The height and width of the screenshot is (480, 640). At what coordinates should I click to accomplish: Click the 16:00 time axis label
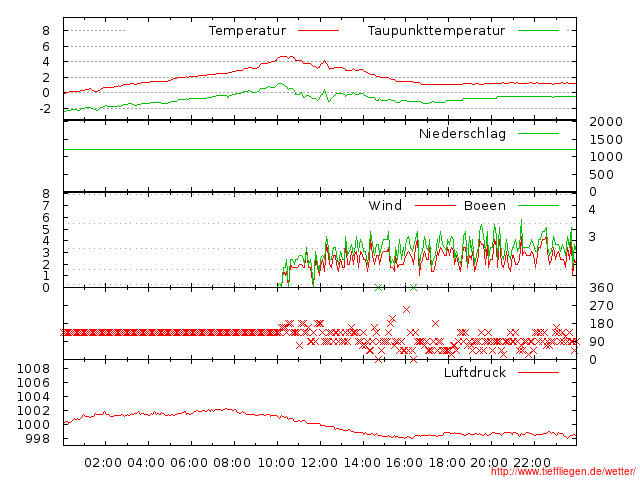pyautogui.click(x=404, y=463)
